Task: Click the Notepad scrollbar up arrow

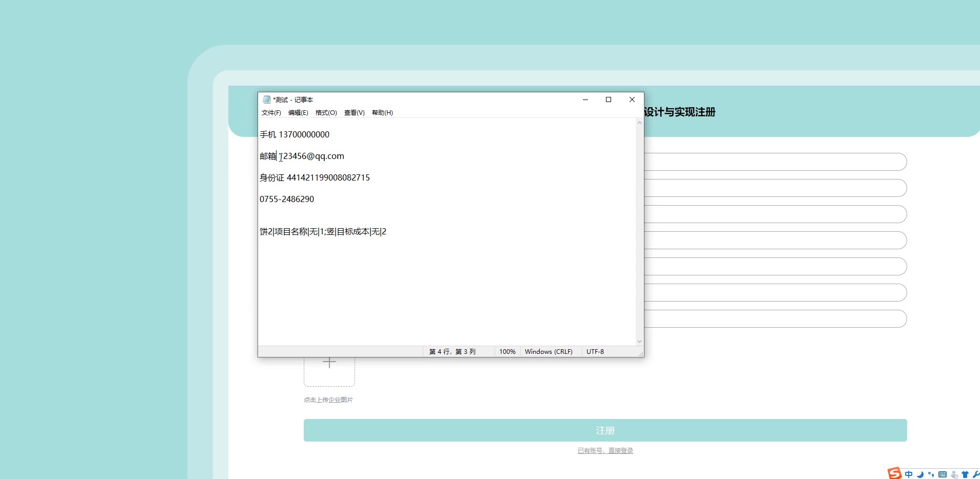Action: [x=639, y=123]
